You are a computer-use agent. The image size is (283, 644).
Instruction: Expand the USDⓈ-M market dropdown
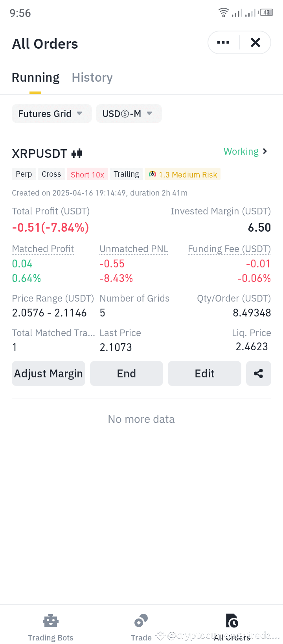[129, 113]
